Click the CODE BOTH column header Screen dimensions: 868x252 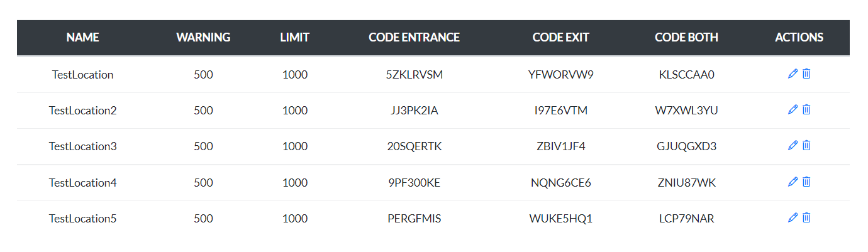click(x=686, y=38)
